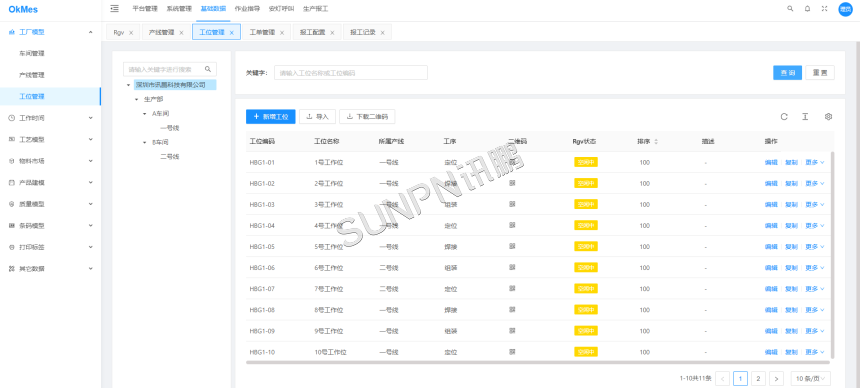Click the 下载二维码 button
Screen dimensions: 860x388
(367, 116)
